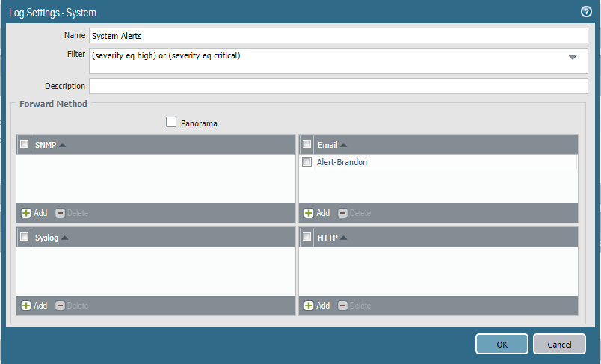Tick the Syslog header select-all checkbox
The image size is (601, 364).
[x=25, y=238]
